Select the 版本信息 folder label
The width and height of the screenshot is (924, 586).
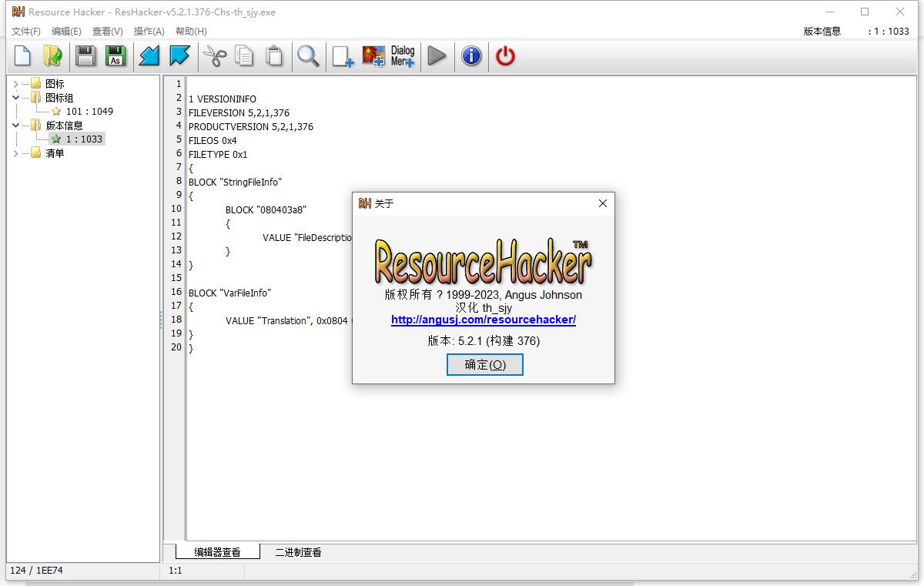pos(64,126)
